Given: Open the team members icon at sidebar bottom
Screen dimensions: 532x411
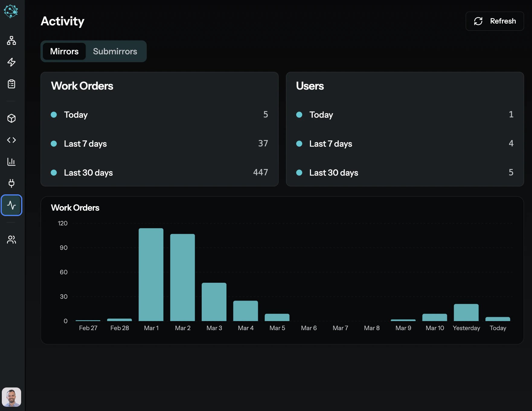Looking at the screenshot, I should pos(11,240).
